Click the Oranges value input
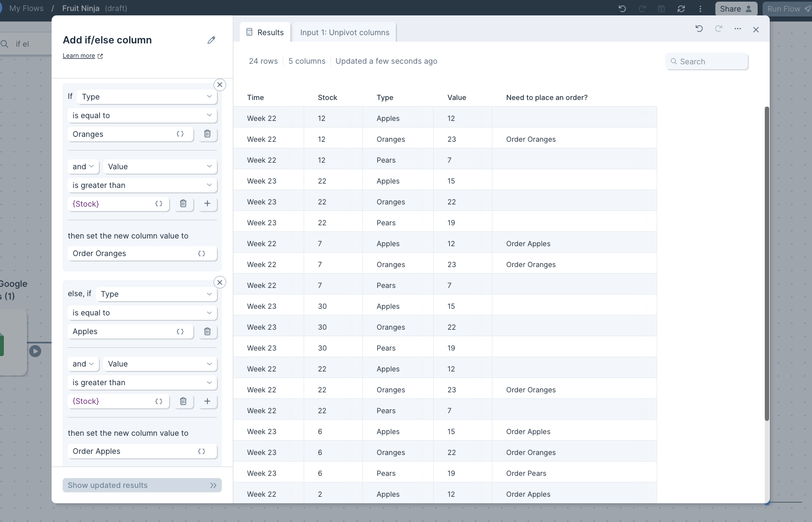 click(x=131, y=134)
